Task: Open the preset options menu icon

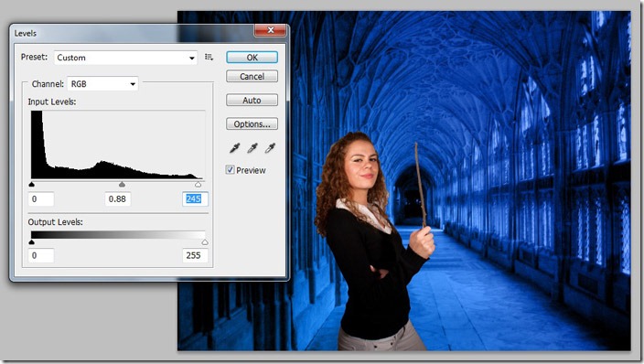Action: (x=209, y=57)
